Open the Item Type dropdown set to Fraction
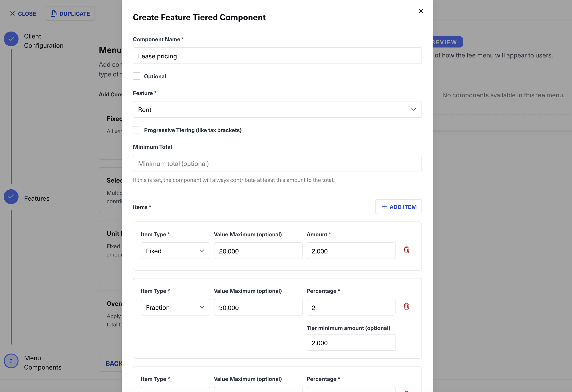This screenshot has width=572, height=392. tap(175, 307)
